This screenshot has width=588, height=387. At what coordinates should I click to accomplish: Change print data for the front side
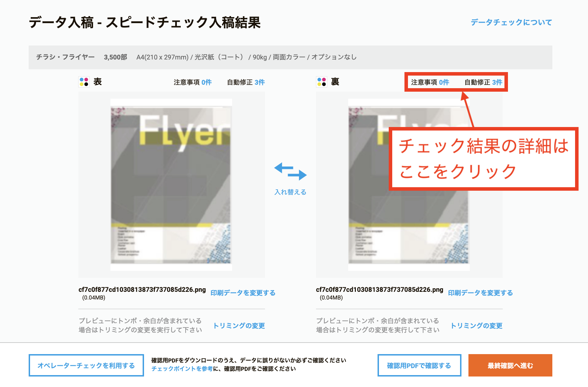pyautogui.click(x=243, y=293)
